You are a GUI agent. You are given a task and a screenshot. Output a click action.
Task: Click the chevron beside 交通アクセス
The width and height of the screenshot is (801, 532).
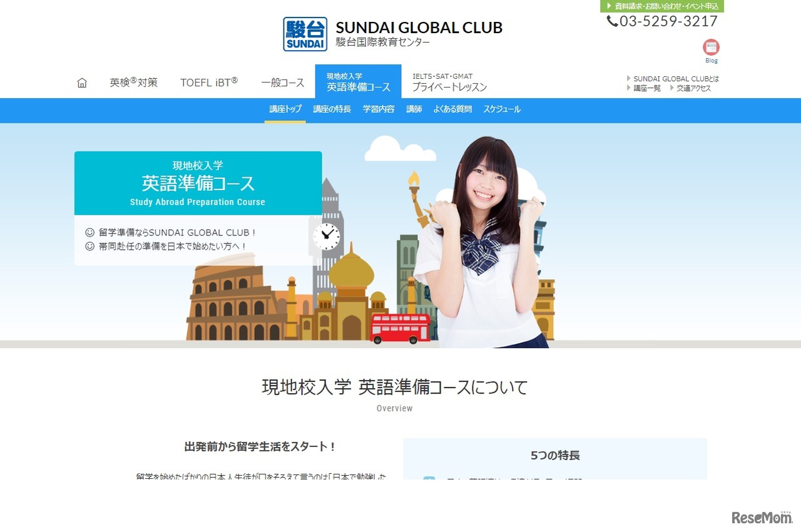[x=670, y=88]
